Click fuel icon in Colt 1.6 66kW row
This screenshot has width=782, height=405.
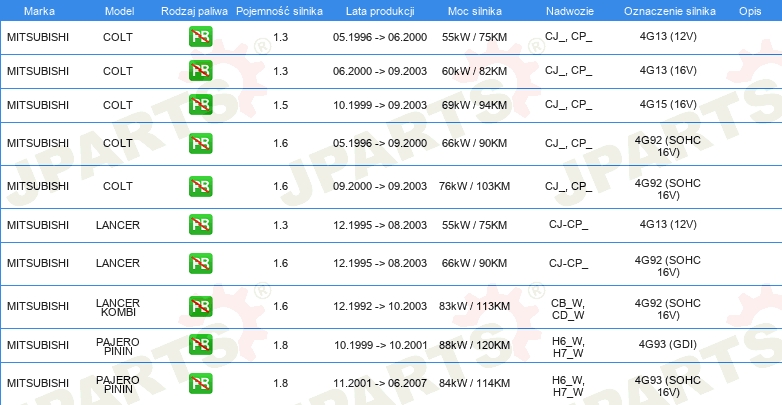(200, 143)
